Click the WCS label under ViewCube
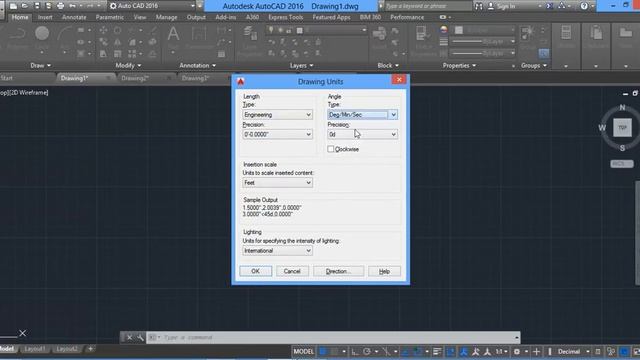Screen dimensions: 640x360 [x=622, y=164]
